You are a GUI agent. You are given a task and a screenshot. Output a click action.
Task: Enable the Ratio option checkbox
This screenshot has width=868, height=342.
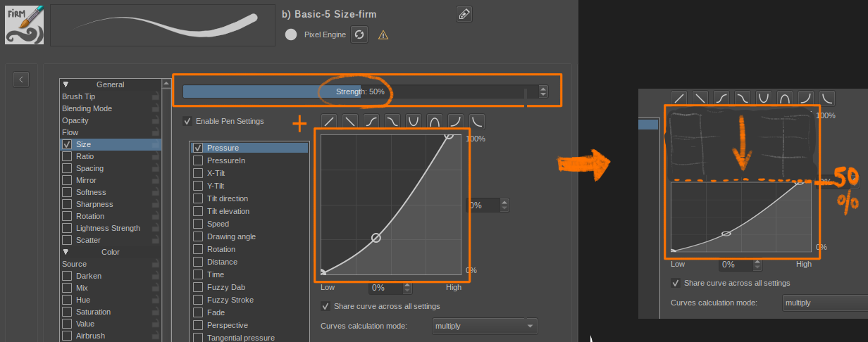(x=67, y=156)
